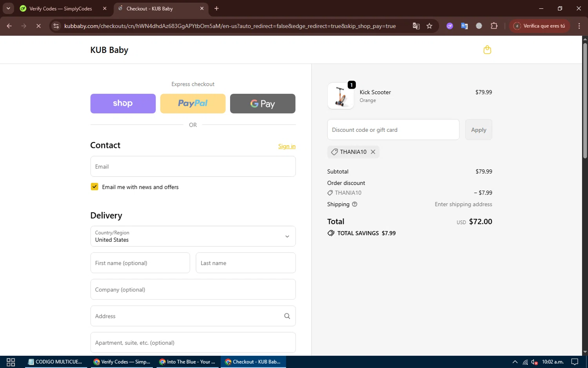Open CODIGO MULTICUE... taskbar window
Screen dimensions: 588x368
tap(55, 362)
